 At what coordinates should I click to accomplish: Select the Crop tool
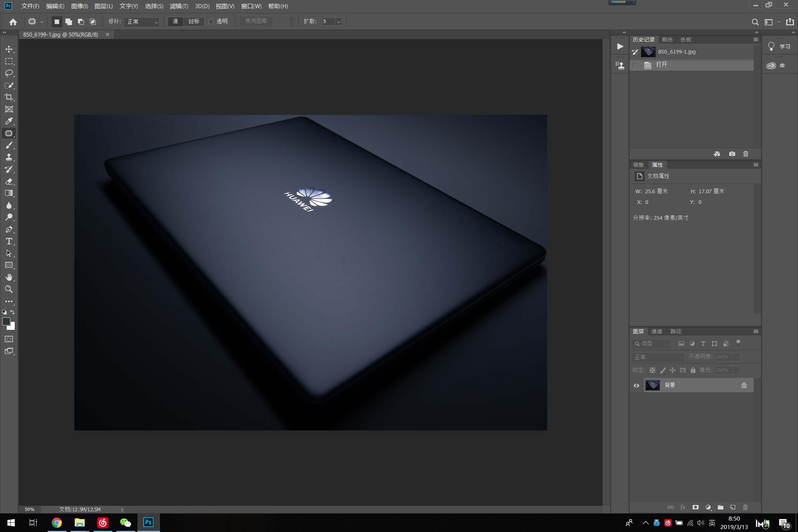coord(9,97)
